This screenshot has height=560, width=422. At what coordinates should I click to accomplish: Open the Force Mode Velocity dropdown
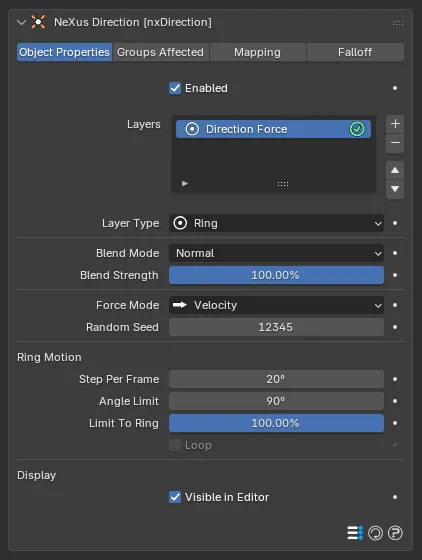coord(276,305)
